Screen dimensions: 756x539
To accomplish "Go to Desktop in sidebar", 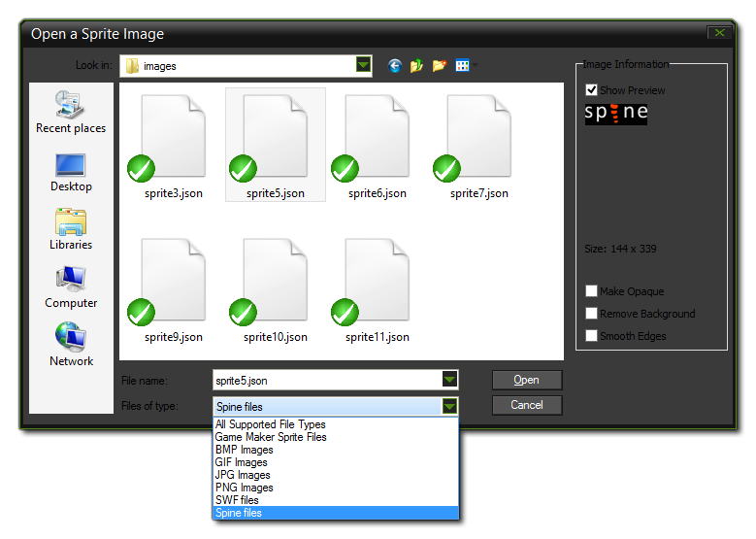I will tap(71, 171).
